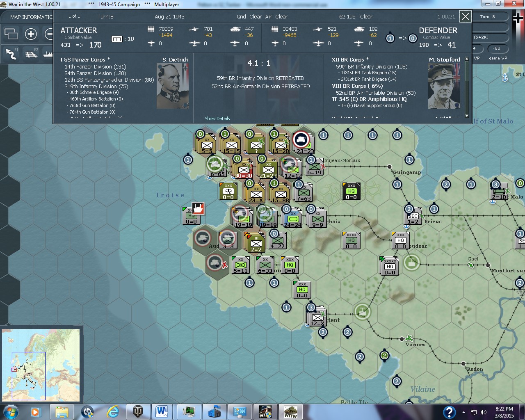The width and height of the screenshot is (525, 420).
Task: Click the blue help question mark in system tray
Action: [449, 412]
